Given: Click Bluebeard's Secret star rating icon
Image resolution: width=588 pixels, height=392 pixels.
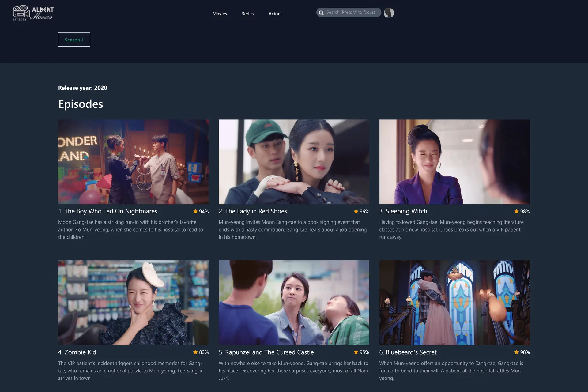Looking at the screenshot, I should [x=516, y=352].
